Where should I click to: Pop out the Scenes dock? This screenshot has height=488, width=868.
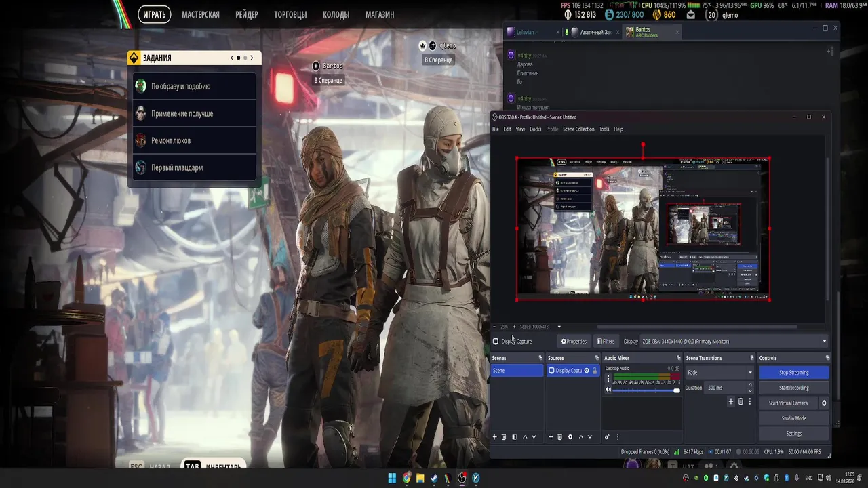pos(540,358)
